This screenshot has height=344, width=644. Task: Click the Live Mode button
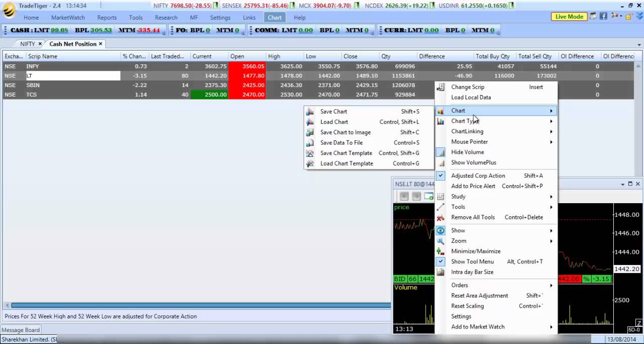pos(569,17)
